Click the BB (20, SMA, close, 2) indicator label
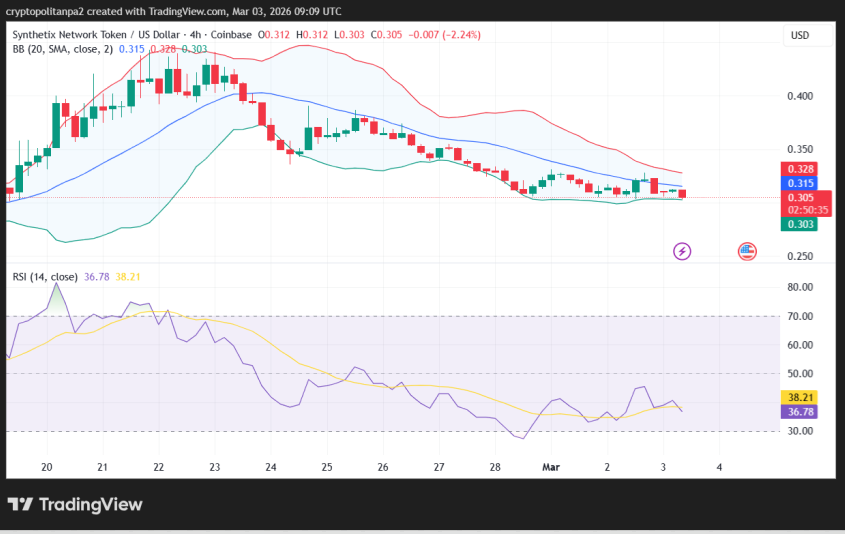The height and width of the screenshot is (534, 845). 62,48
